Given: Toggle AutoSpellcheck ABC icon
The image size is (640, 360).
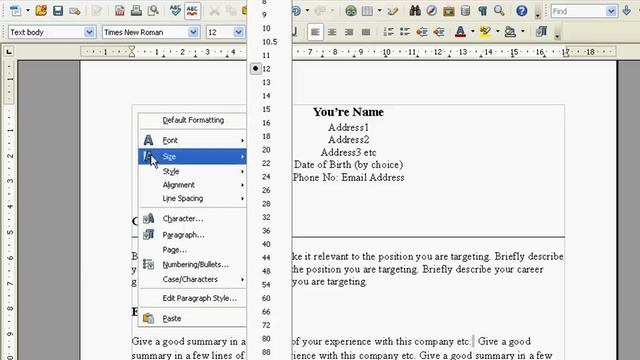Looking at the screenshot, I should [x=192, y=11].
